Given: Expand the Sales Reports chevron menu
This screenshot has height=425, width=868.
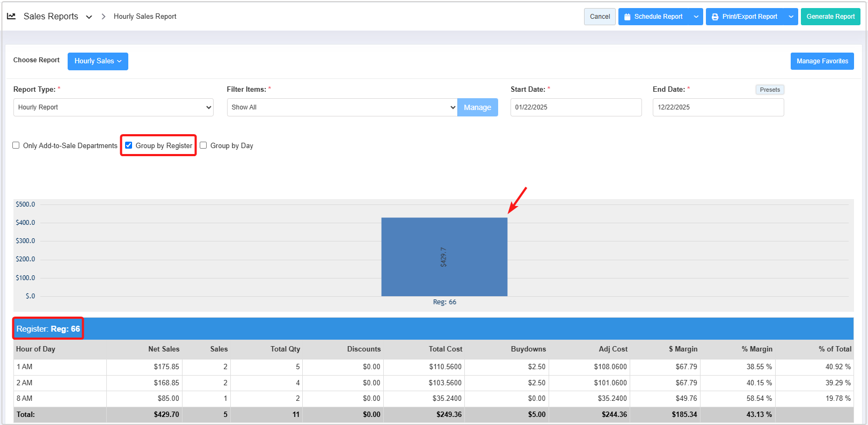Looking at the screenshot, I should (x=89, y=17).
